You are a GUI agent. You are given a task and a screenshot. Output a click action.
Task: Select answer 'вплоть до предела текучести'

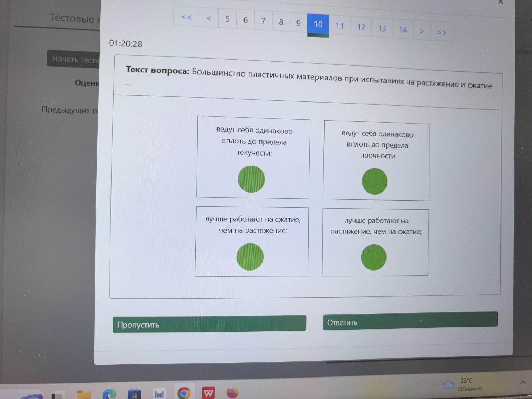[251, 179]
